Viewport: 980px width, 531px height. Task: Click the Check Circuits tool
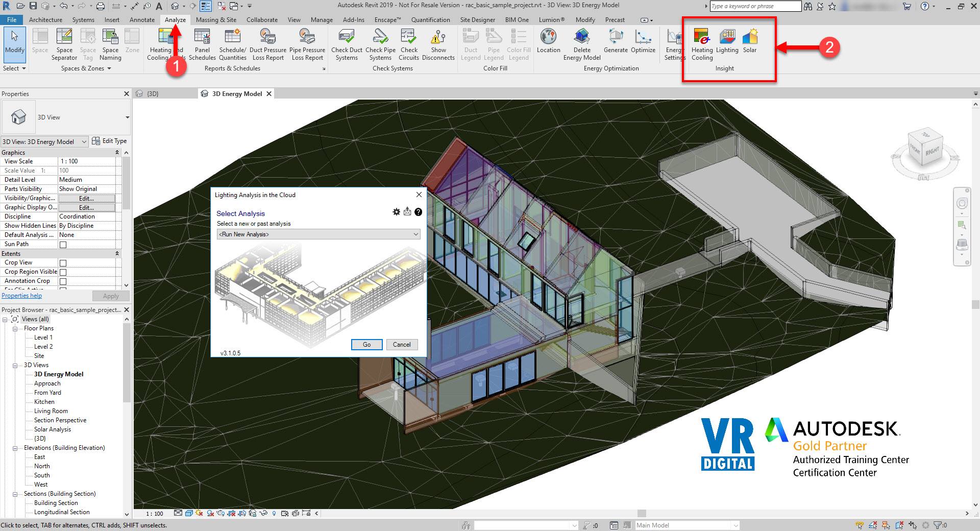(409, 45)
